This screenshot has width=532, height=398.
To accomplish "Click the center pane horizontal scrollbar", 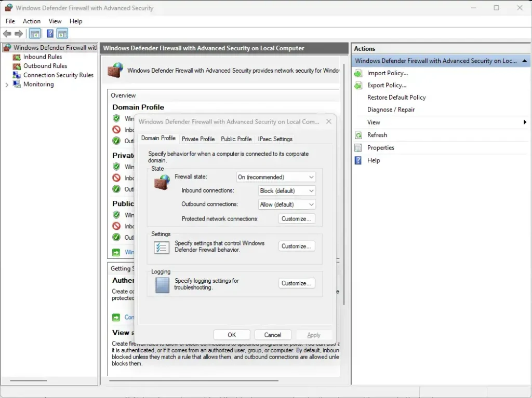I will pos(194,381).
